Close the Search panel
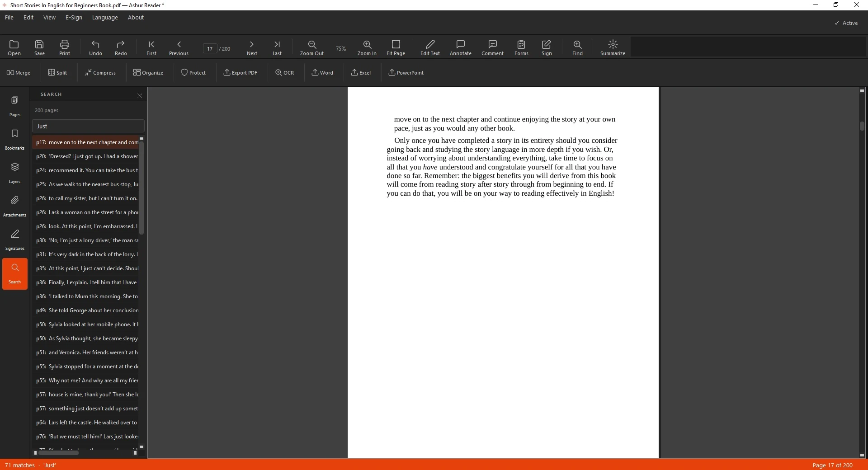 (140, 95)
